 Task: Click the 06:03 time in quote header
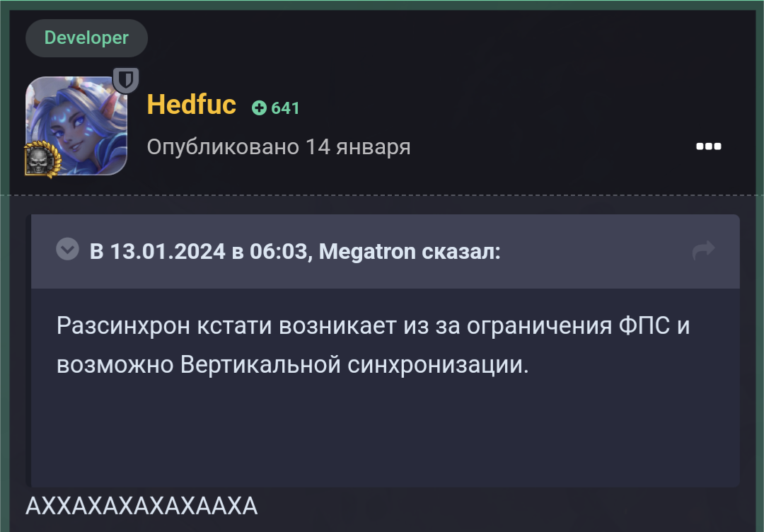tap(278, 251)
